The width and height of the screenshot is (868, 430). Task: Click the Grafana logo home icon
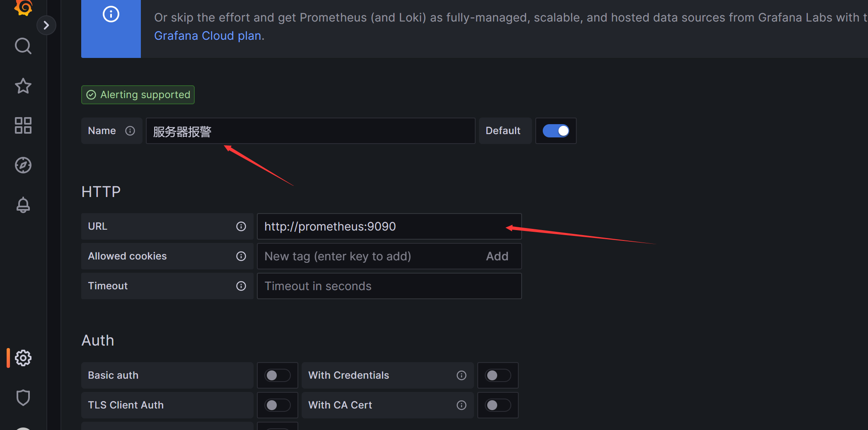pos(23,7)
